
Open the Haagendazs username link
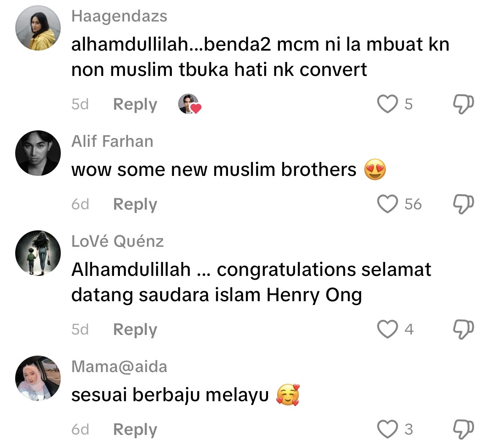coord(119,16)
